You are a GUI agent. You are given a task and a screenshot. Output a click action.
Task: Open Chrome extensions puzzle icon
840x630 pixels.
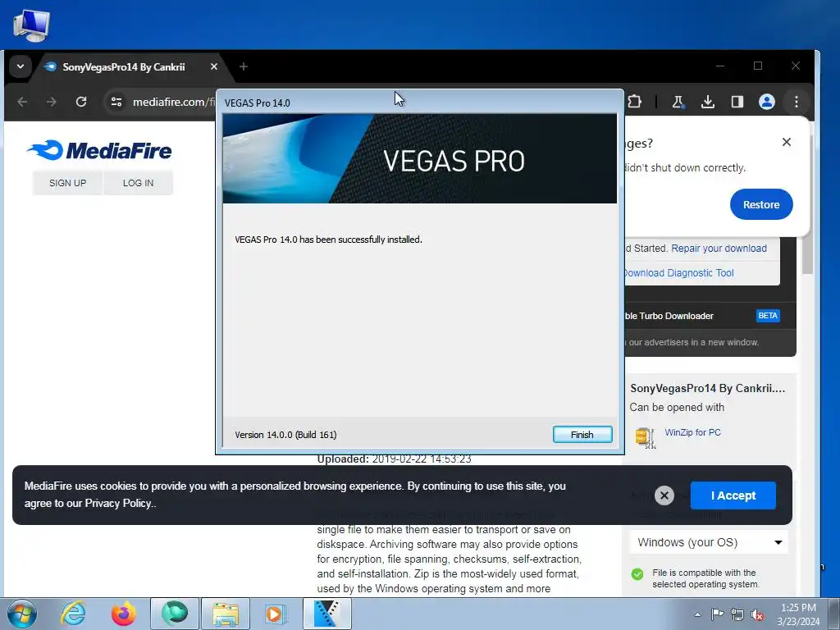tap(634, 102)
